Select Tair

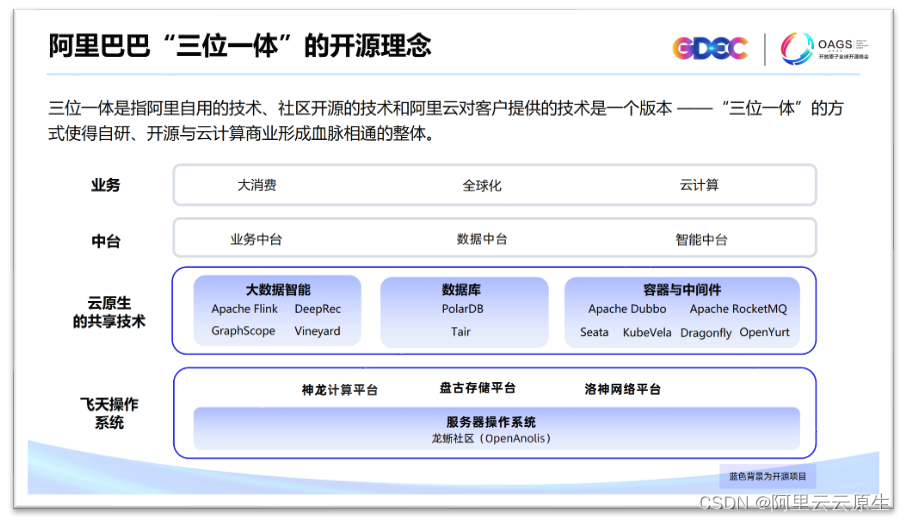[x=461, y=332]
